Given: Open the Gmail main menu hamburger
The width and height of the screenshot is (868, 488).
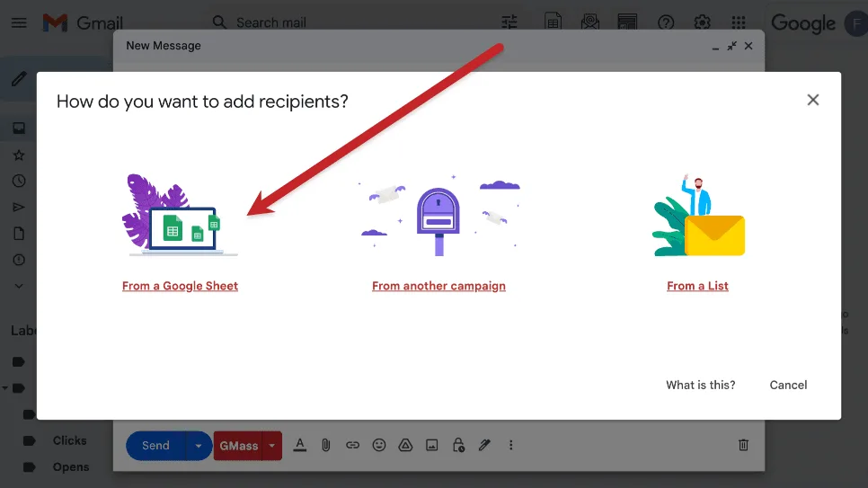Looking at the screenshot, I should (x=18, y=22).
